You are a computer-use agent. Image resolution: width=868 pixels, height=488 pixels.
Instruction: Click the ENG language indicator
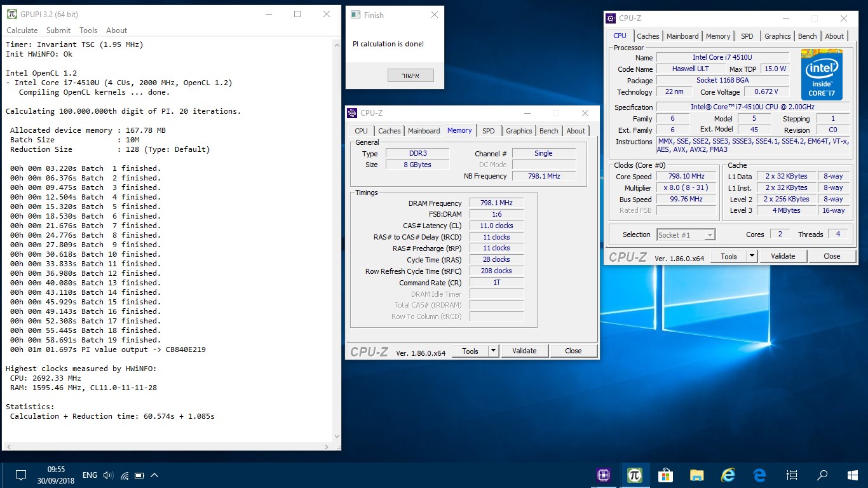coord(90,475)
